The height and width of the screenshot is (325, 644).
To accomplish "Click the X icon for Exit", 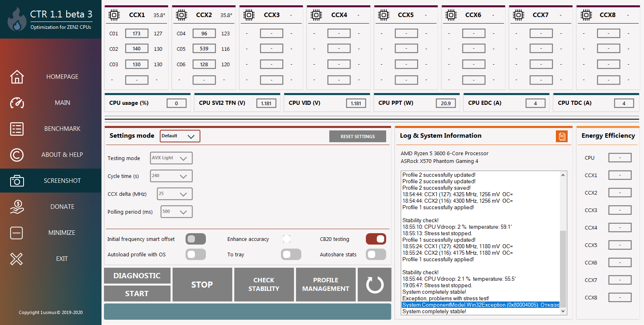I will pyautogui.click(x=17, y=259).
